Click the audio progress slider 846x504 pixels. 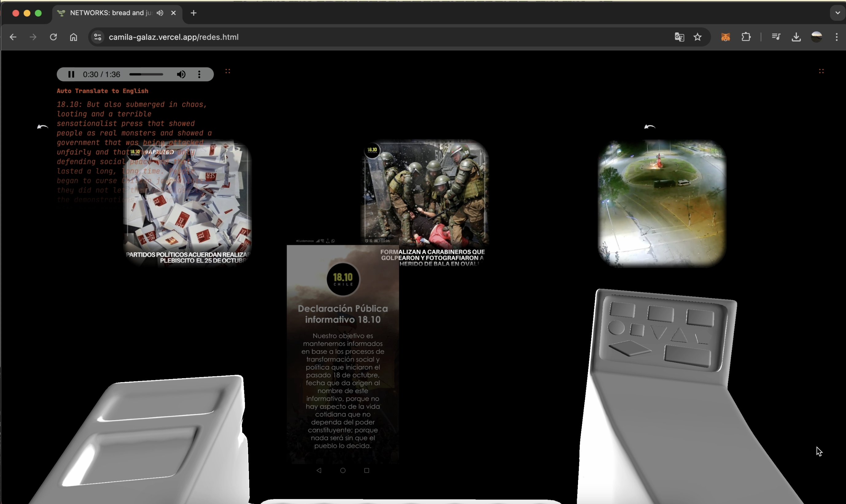146,74
